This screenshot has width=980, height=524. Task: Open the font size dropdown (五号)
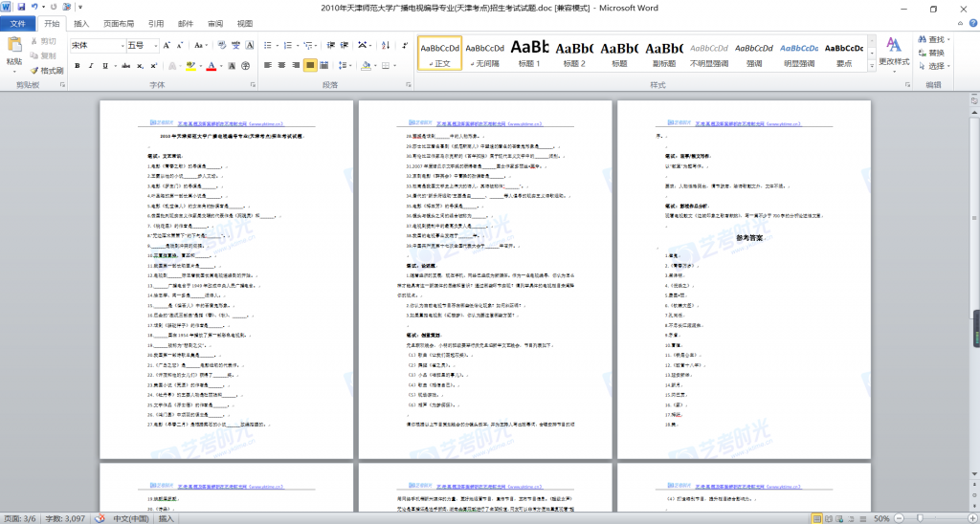[x=141, y=45]
